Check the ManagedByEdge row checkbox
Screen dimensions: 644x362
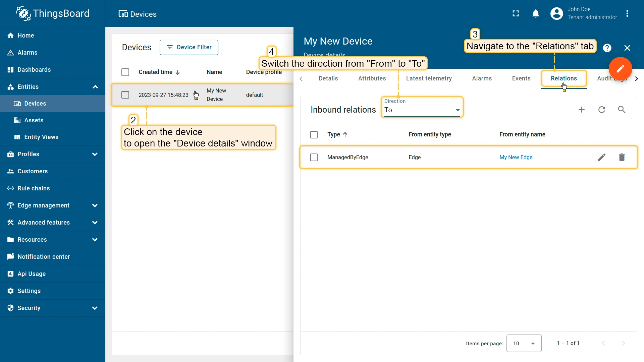click(x=314, y=157)
